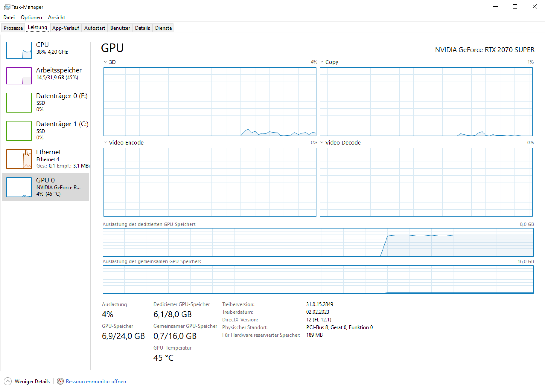Screen dimensions: 545x392
Task: Click the dedicated GPU memory usage graph
Action: pos(318,242)
